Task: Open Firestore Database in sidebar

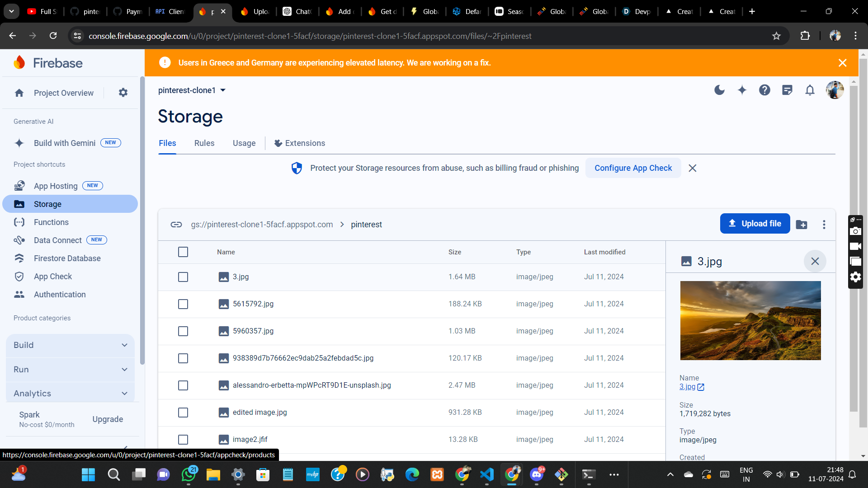Action: pos(67,258)
